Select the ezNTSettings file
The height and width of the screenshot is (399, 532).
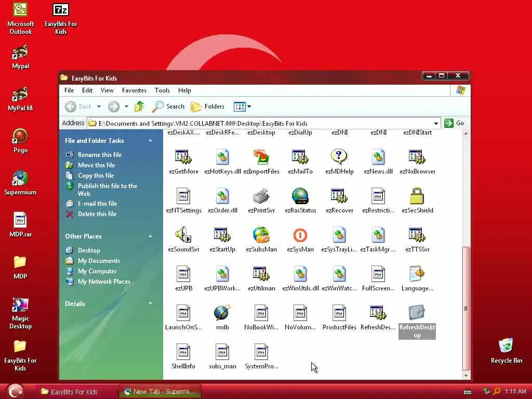183,196
